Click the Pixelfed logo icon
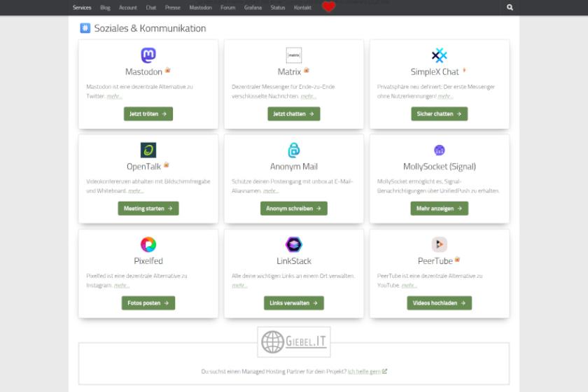Screen dimensions: 588x392 148,244
